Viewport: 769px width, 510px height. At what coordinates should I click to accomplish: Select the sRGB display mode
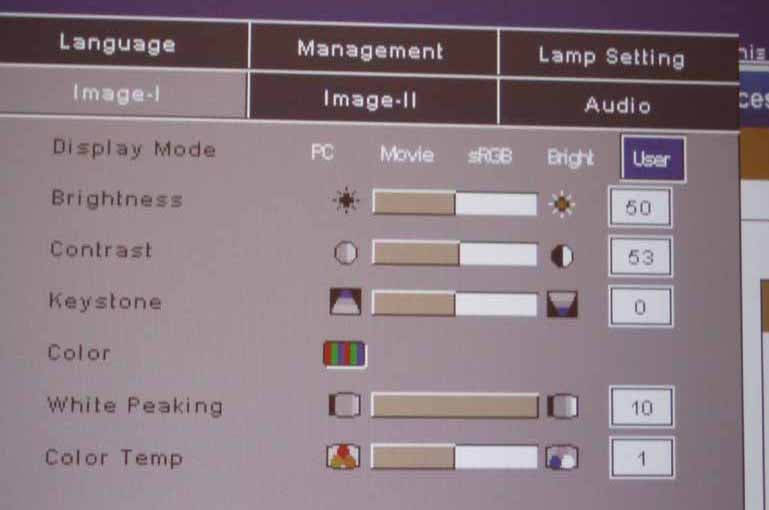tap(490, 156)
